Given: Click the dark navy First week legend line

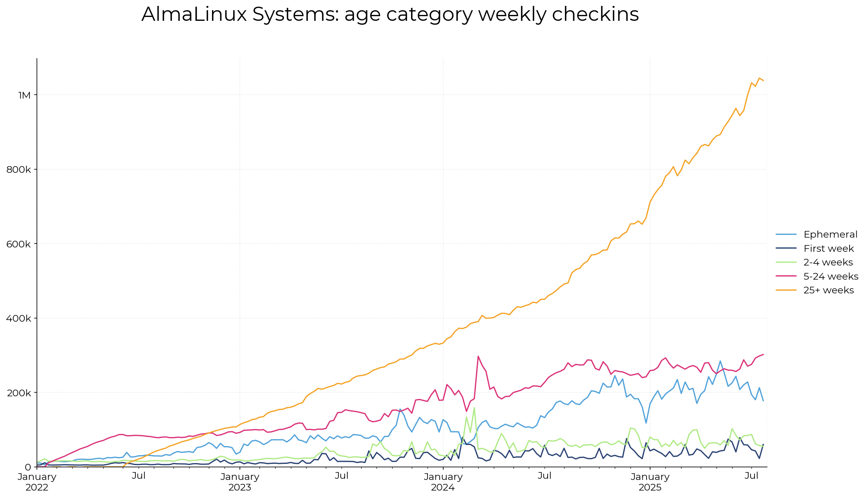Looking at the screenshot, I should 786,249.
